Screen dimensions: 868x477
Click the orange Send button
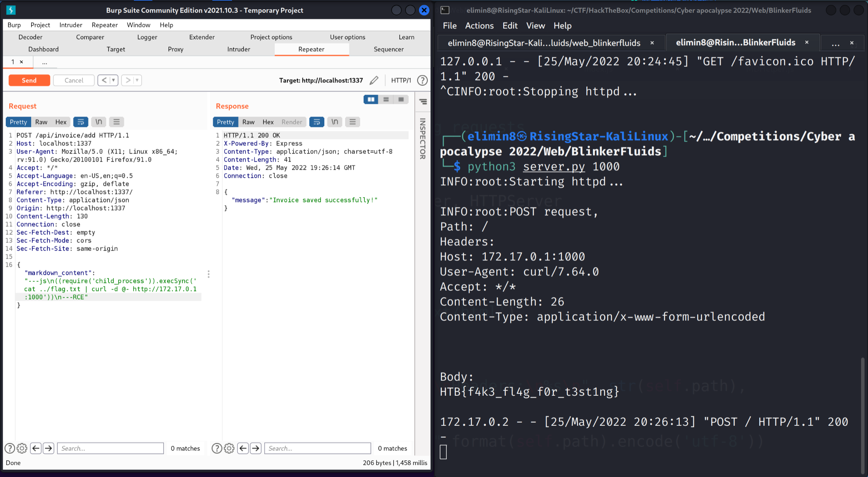(29, 80)
